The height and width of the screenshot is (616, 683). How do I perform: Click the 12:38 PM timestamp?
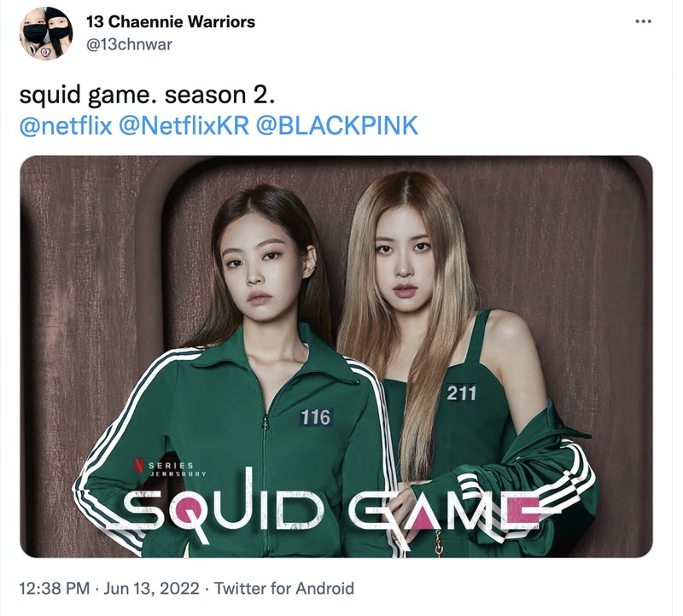coord(55,589)
